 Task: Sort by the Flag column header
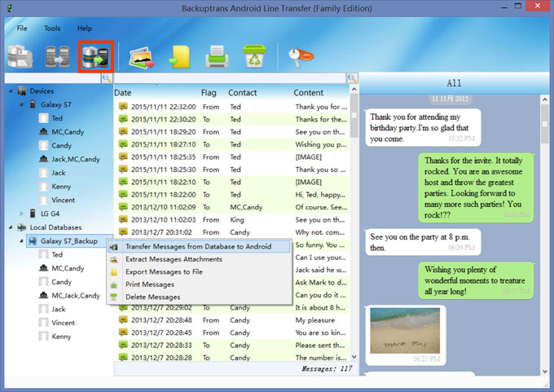tap(209, 93)
